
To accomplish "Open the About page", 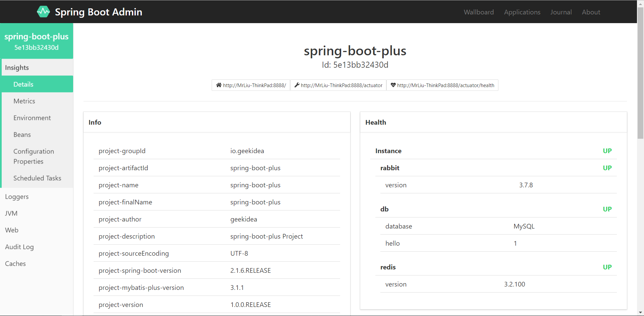I will (x=591, y=12).
